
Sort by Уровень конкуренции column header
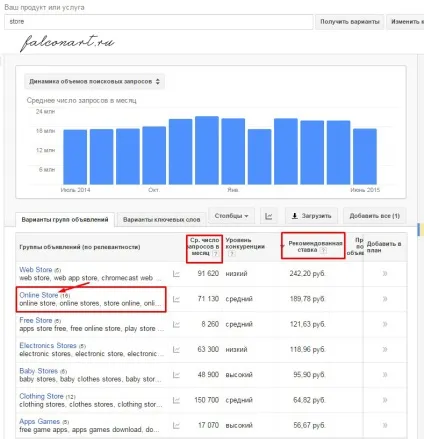(x=245, y=243)
